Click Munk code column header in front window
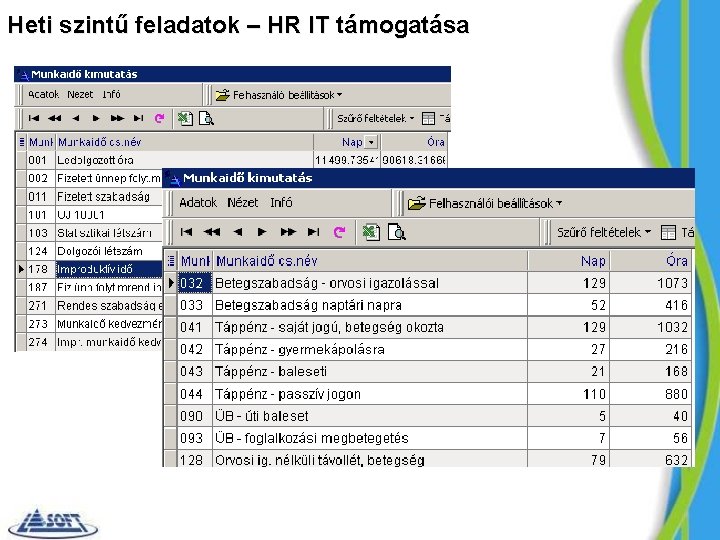The image size is (720, 540). click(x=195, y=261)
